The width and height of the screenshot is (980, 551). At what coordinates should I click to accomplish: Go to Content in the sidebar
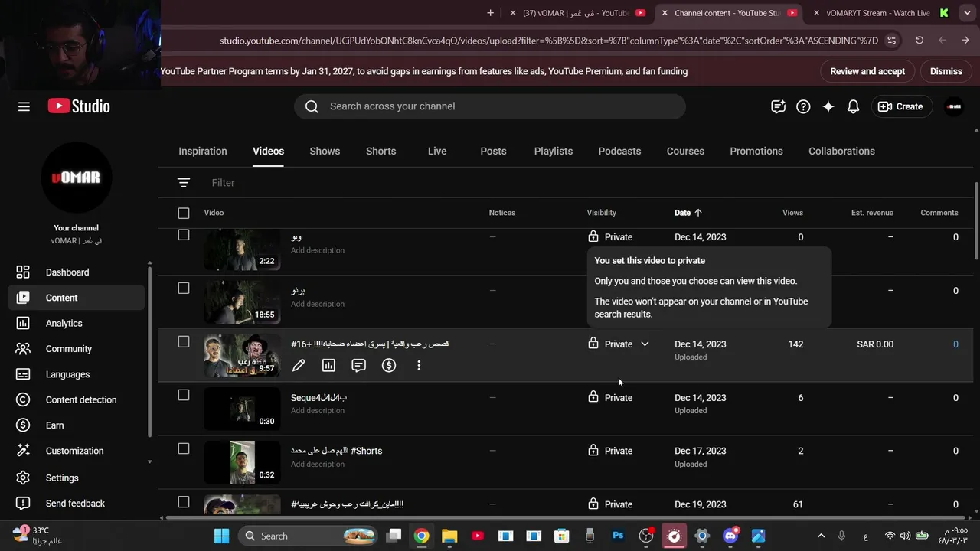pyautogui.click(x=77, y=298)
